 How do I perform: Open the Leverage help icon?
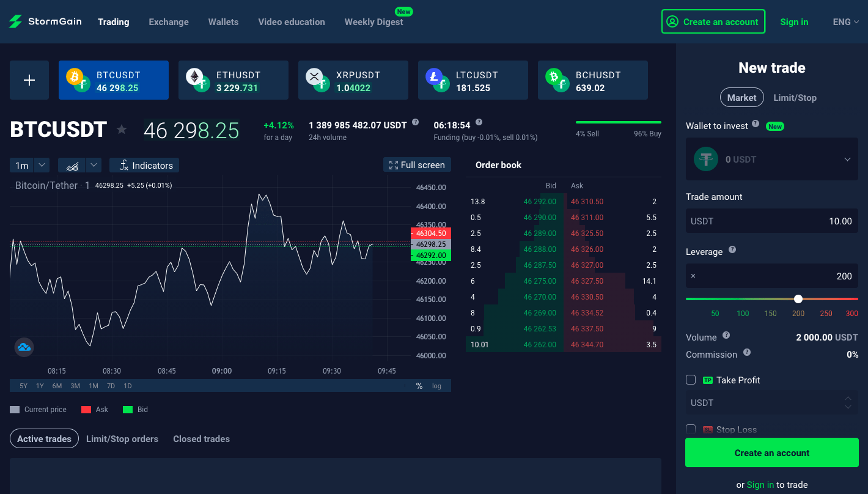click(732, 249)
